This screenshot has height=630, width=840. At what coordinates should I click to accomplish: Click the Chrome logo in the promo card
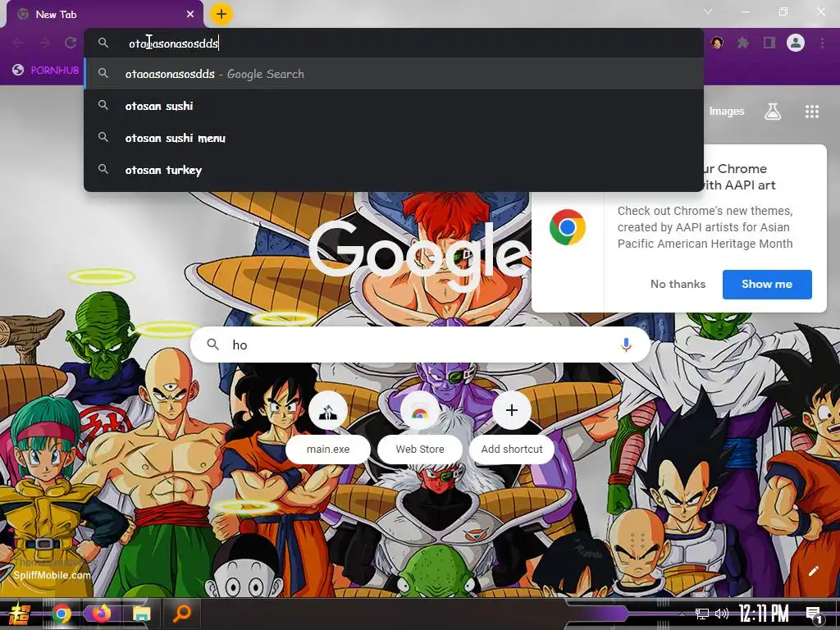568,228
